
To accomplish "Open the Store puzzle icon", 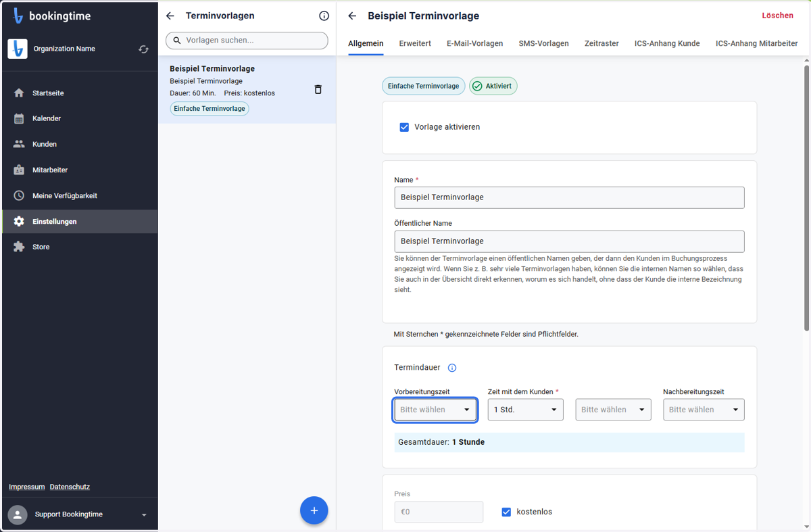I will (x=19, y=247).
